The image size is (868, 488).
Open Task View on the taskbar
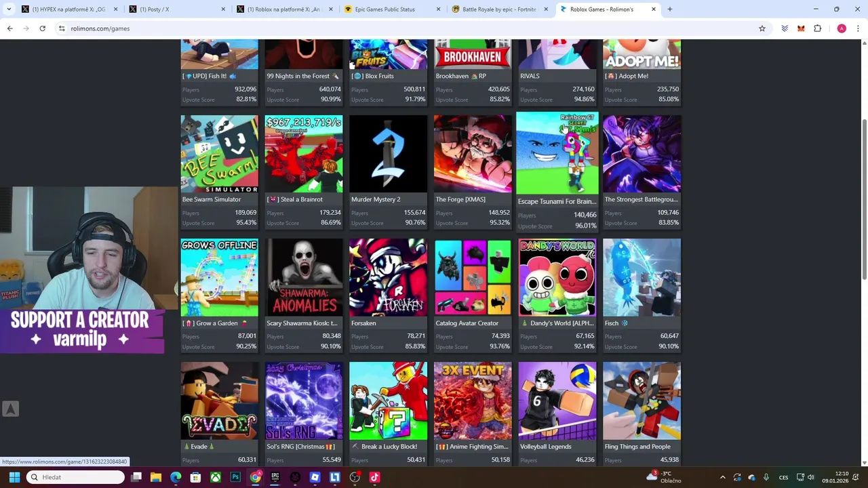point(136,477)
